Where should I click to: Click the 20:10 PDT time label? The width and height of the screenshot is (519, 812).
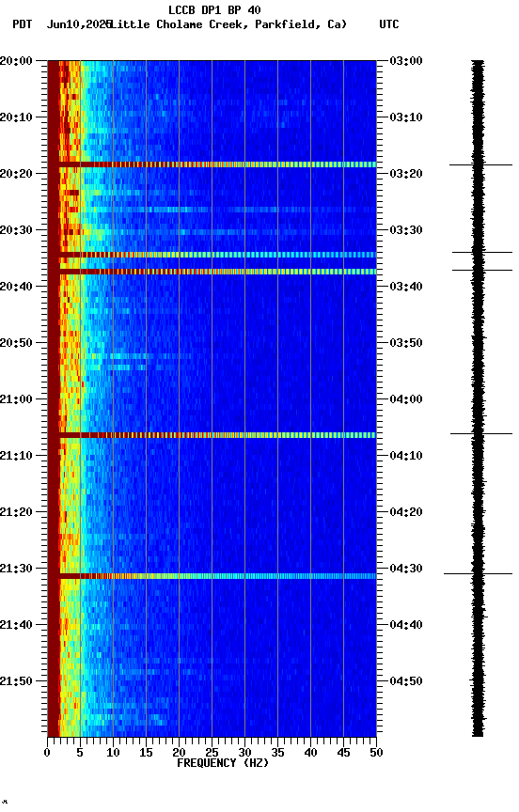16,117
